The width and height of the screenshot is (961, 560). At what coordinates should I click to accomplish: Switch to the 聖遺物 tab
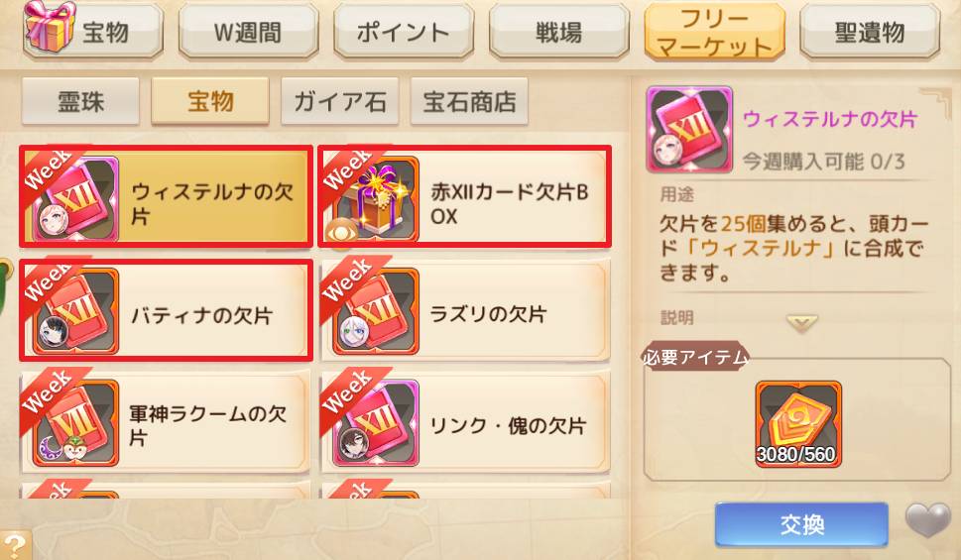click(x=870, y=32)
